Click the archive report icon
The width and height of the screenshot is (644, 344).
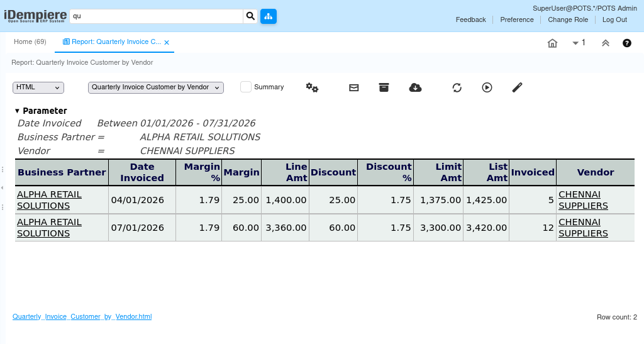(x=384, y=87)
